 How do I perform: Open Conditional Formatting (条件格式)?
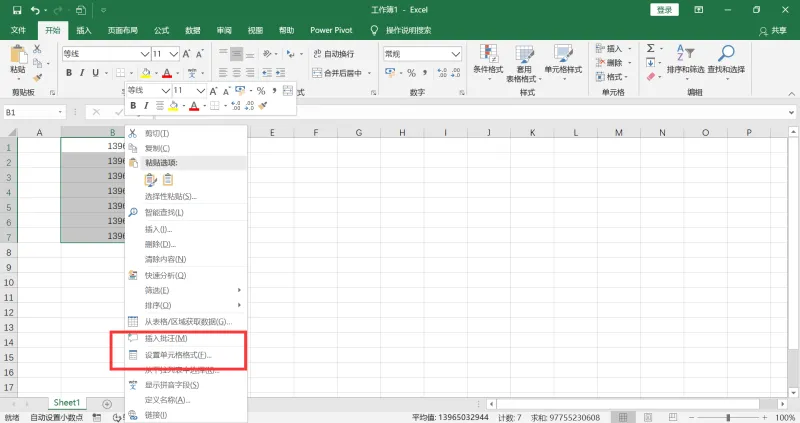[488, 62]
